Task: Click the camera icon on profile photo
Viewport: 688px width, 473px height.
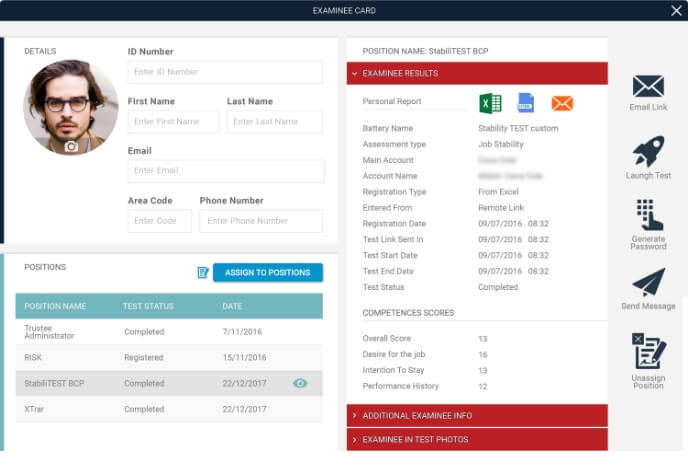Action: [71, 146]
